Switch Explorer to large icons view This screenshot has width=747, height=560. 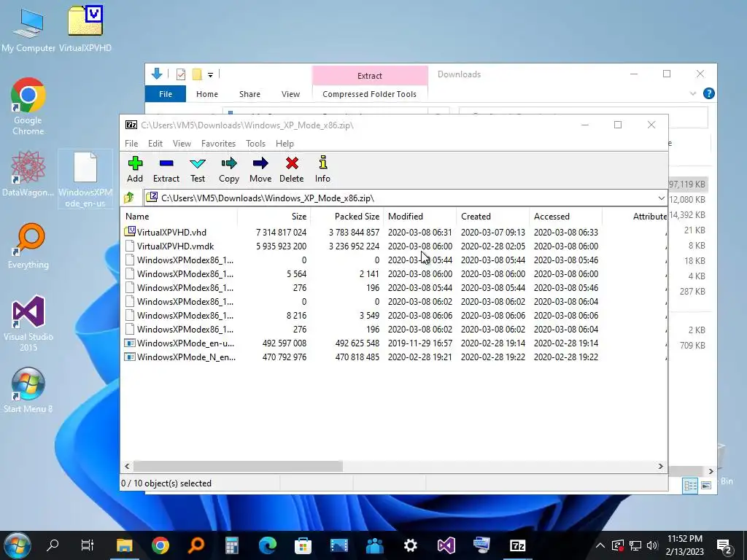point(706,485)
